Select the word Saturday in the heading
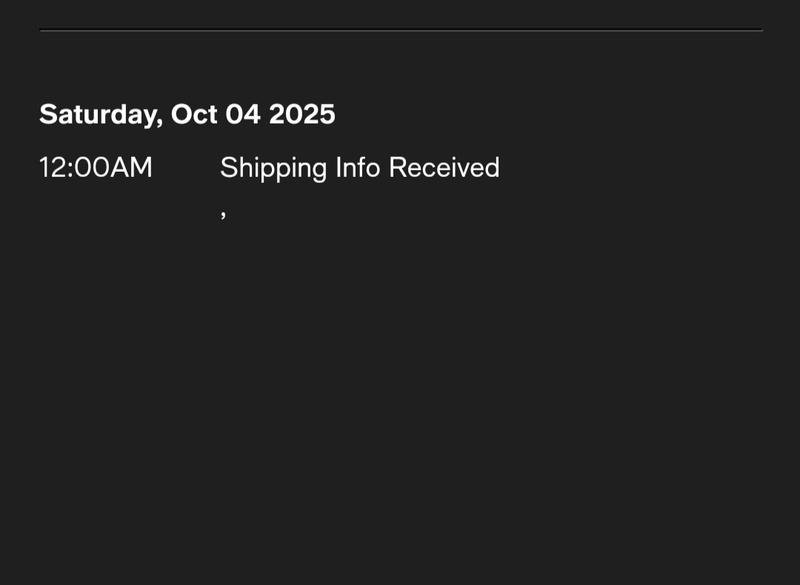The image size is (800, 585). [x=97, y=114]
